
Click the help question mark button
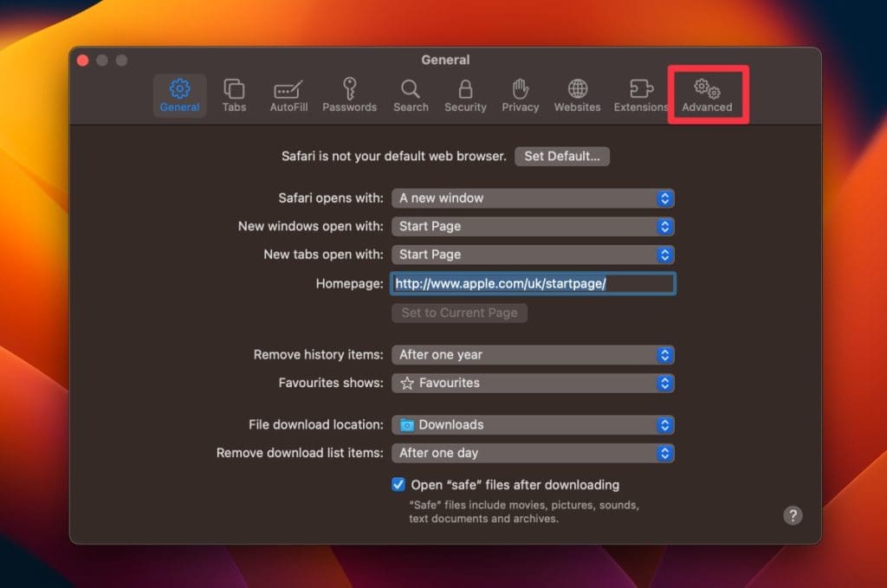(x=793, y=515)
